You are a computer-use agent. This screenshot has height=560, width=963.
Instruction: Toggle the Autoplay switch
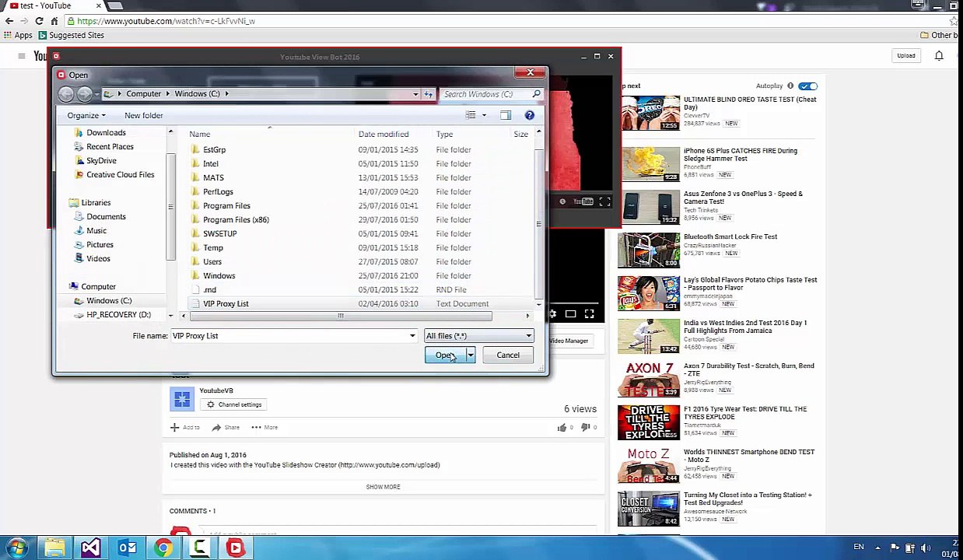pos(807,86)
